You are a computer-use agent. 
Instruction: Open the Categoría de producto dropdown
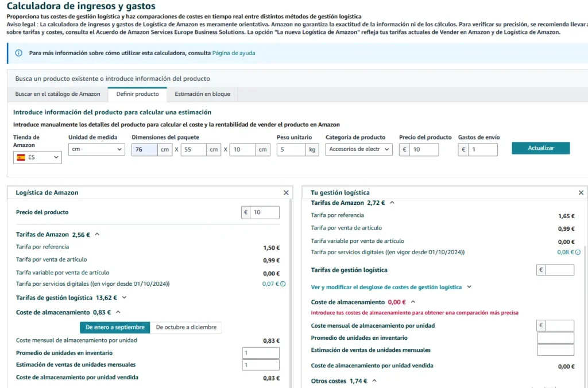(358, 149)
